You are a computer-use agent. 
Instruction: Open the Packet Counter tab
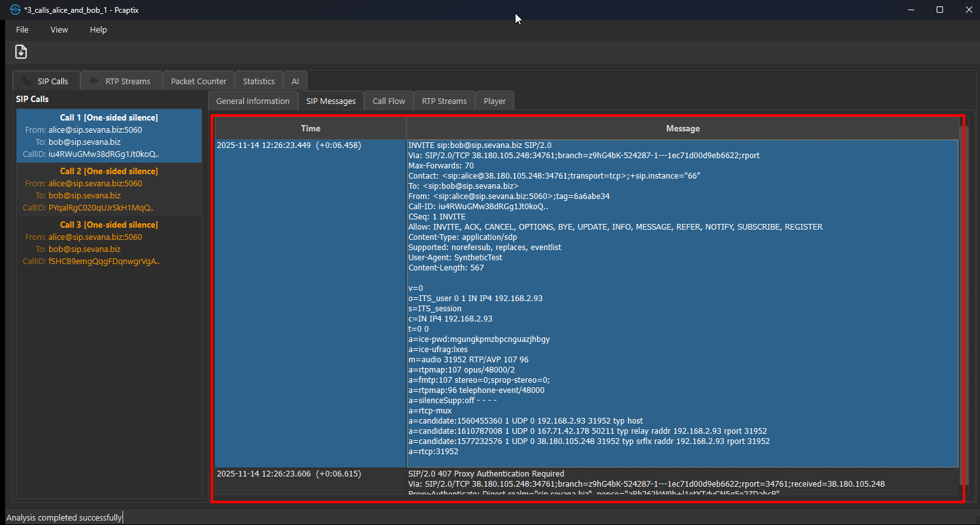pos(198,81)
